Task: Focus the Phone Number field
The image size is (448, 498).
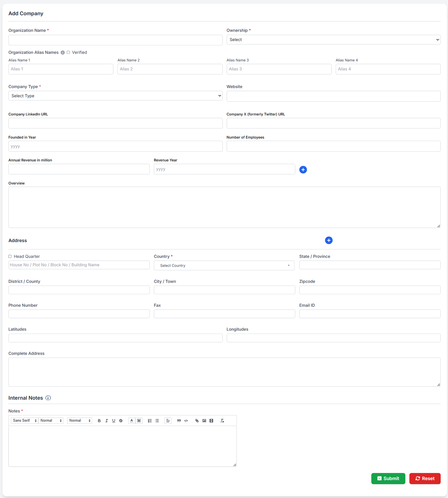Action: tap(79, 314)
